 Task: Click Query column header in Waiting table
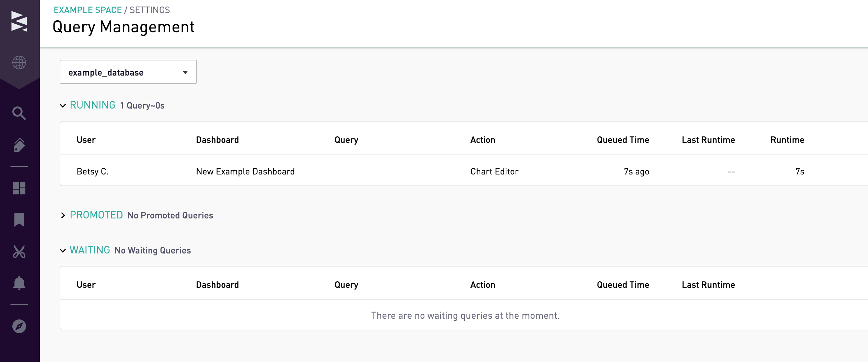(x=347, y=285)
